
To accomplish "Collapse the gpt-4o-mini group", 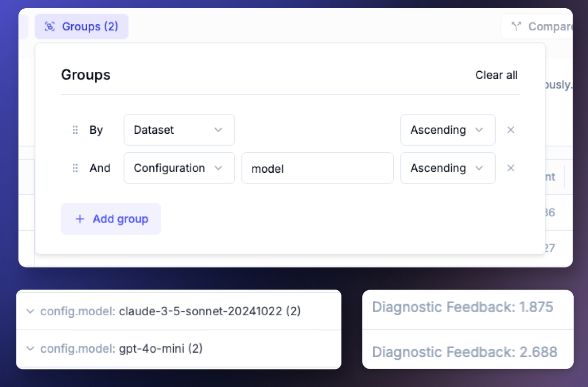I will coord(30,349).
